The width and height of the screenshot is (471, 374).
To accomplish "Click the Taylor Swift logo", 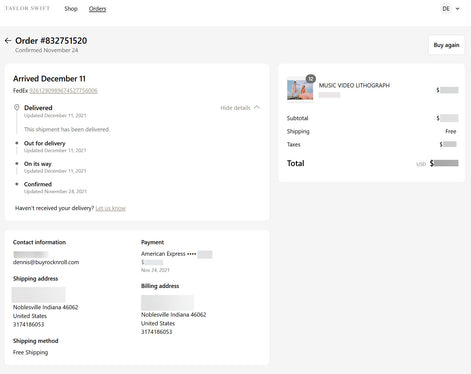I will coord(27,8).
